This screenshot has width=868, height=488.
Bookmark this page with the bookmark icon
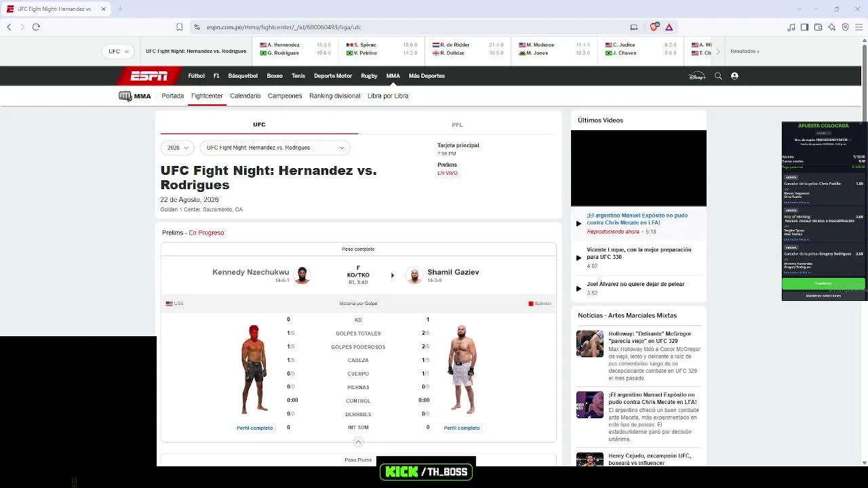tap(179, 27)
